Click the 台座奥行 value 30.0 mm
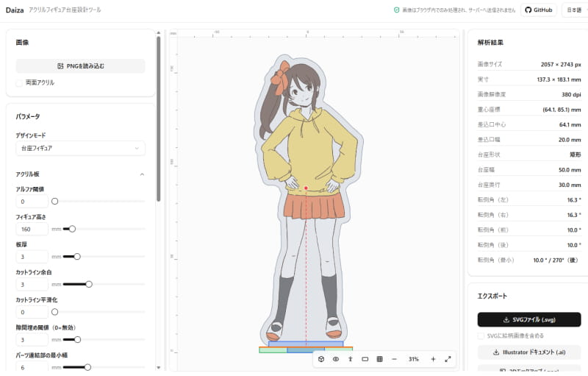 pyautogui.click(x=570, y=185)
